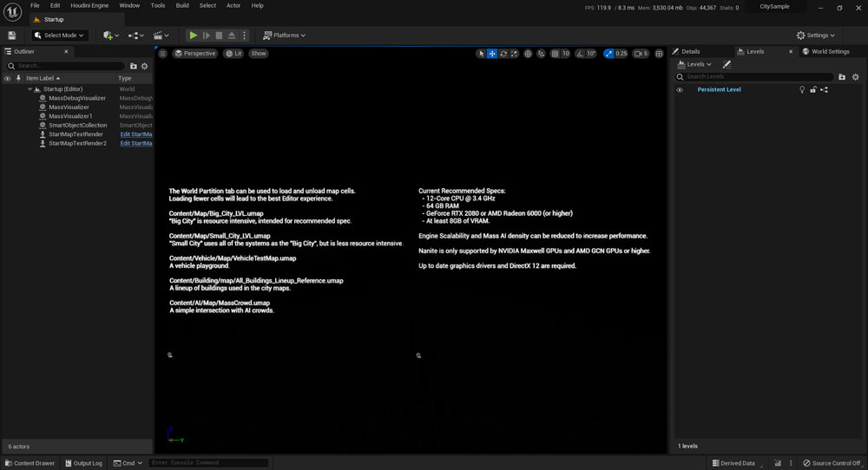Collapse the Startup (Editor) tree node
868x470 pixels.
click(x=30, y=89)
